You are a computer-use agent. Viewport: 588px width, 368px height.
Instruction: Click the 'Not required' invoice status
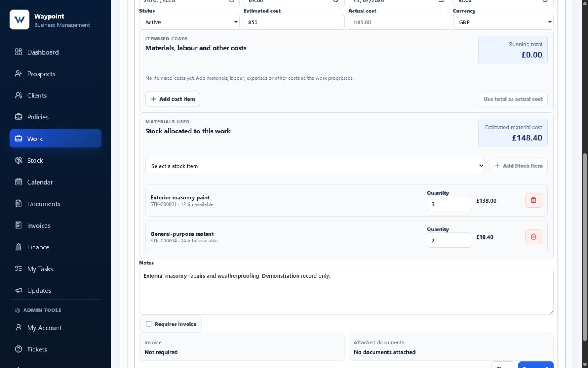(161, 352)
